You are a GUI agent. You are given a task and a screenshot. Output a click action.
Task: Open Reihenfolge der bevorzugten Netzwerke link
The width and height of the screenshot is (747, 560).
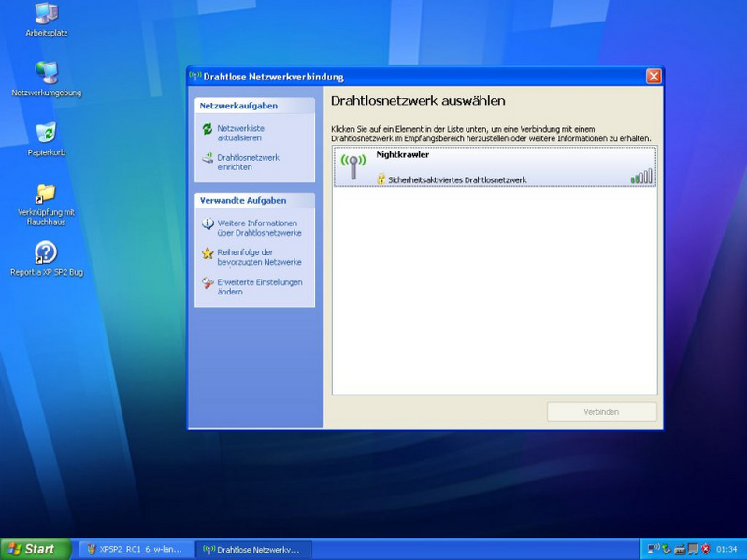(x=259, y=257)
